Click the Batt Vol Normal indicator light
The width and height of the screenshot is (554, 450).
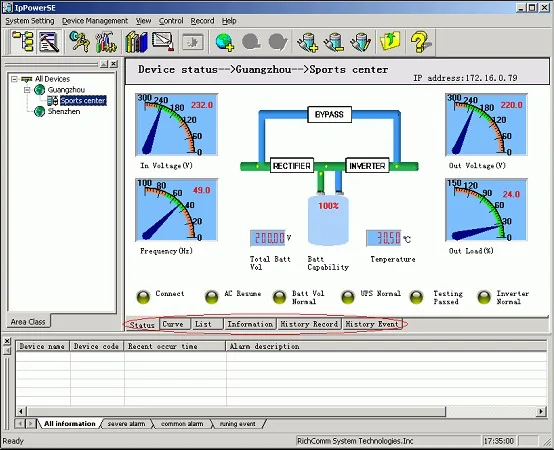tap(279, 297)
